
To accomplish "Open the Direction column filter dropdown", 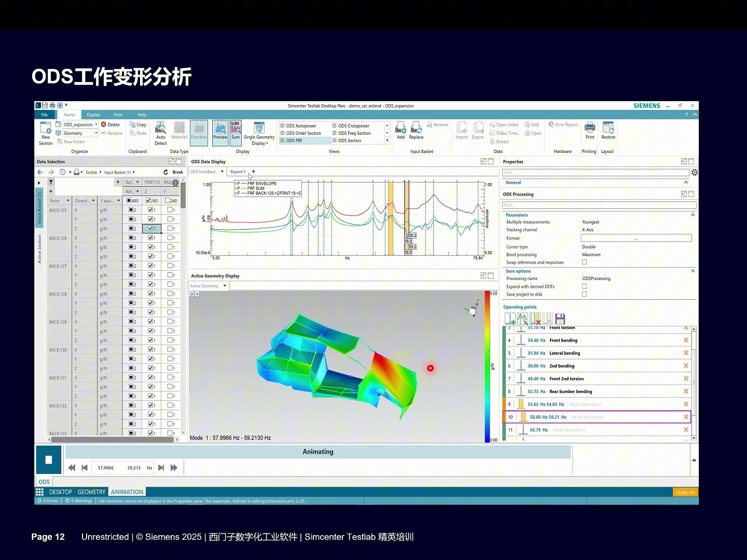I will (x=93, y=201).
